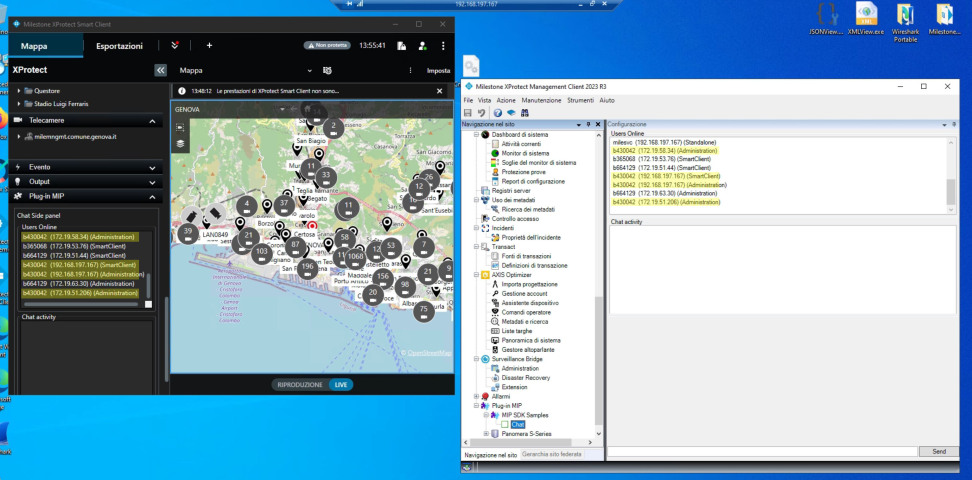
Task: Switch playback toggle to LIVE mode
Action: point(341,384)
